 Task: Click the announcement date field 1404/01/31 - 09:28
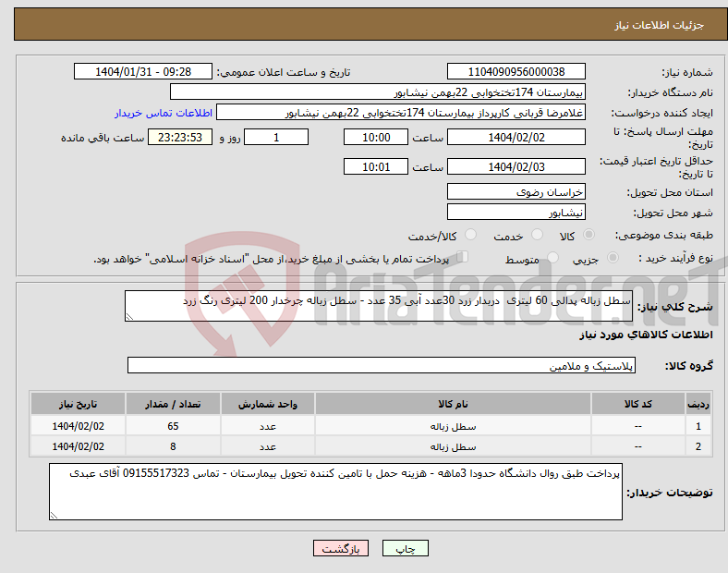coord(143,72)
